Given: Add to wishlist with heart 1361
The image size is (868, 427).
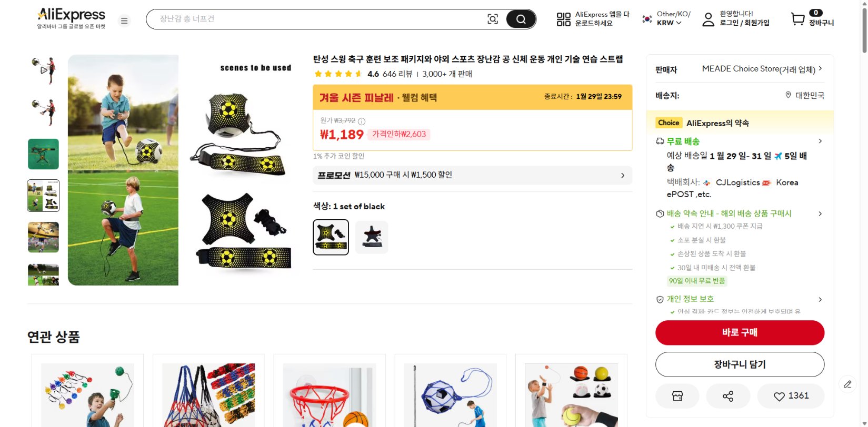Looking at the screenshot, I should coord(791,396).
